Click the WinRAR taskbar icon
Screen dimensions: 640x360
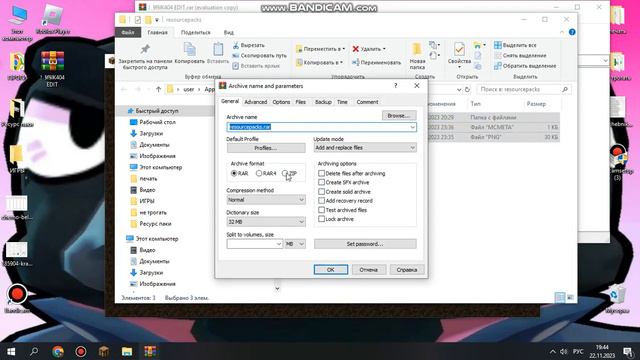[150, 351]
